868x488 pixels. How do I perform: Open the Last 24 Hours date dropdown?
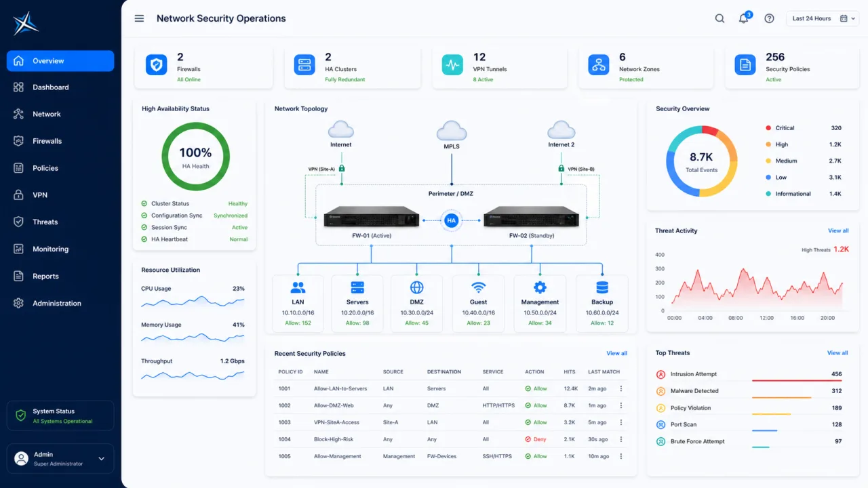coord(824,18)
